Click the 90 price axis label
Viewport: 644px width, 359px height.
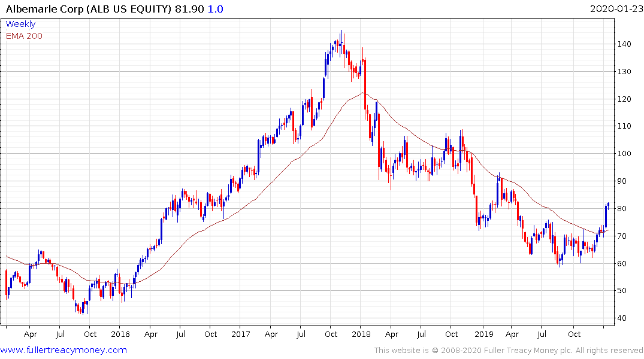(622, 181)
